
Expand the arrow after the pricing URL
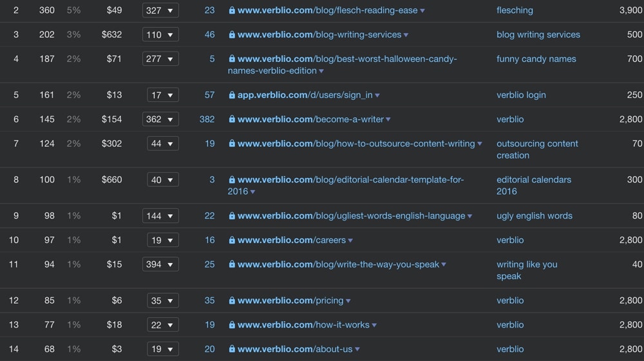348,301
